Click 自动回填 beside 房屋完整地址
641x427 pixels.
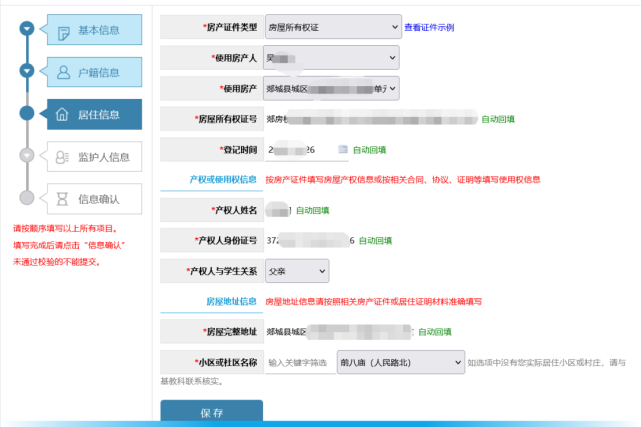(x=435, y=332)
